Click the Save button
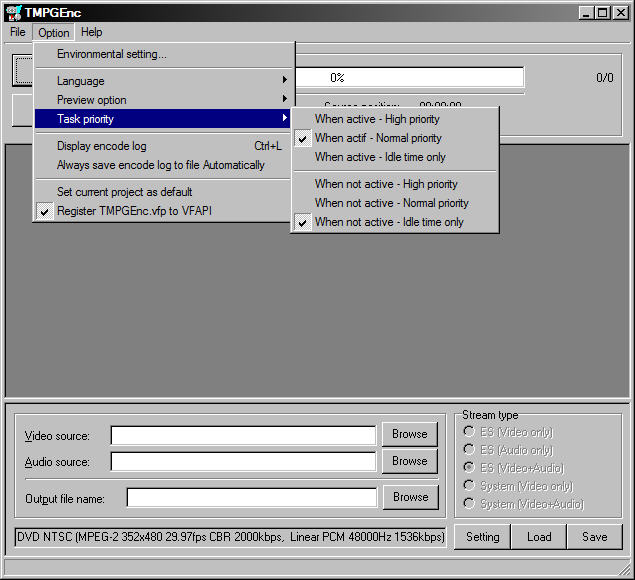 595,537
